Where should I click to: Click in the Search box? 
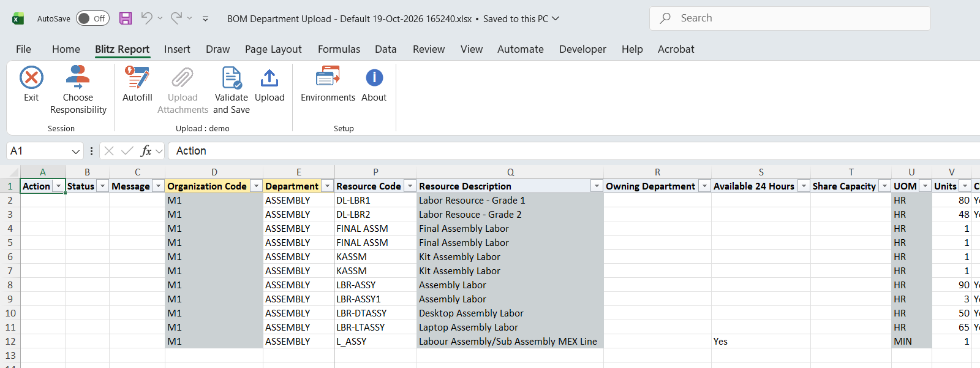click(x=790, y=18)
